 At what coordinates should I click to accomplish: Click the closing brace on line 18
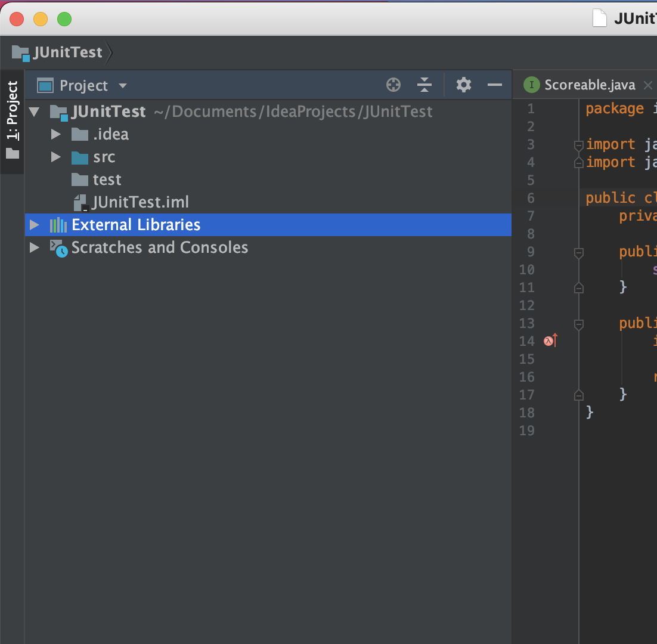[590, 412]
